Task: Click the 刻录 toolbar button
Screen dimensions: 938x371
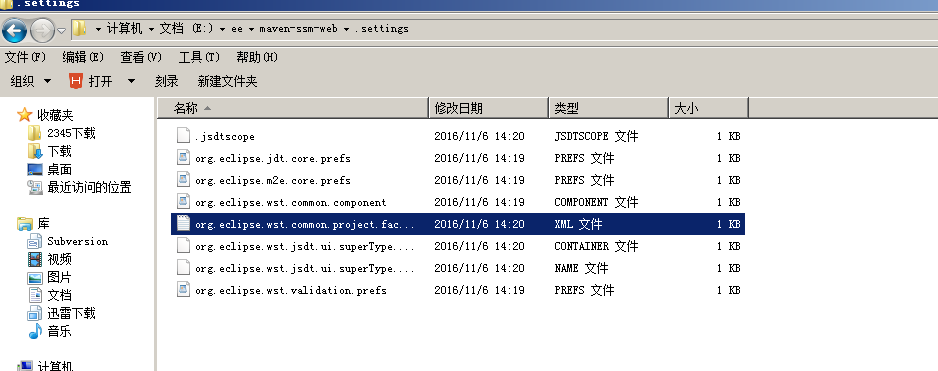Action: [x=167, y=81]
